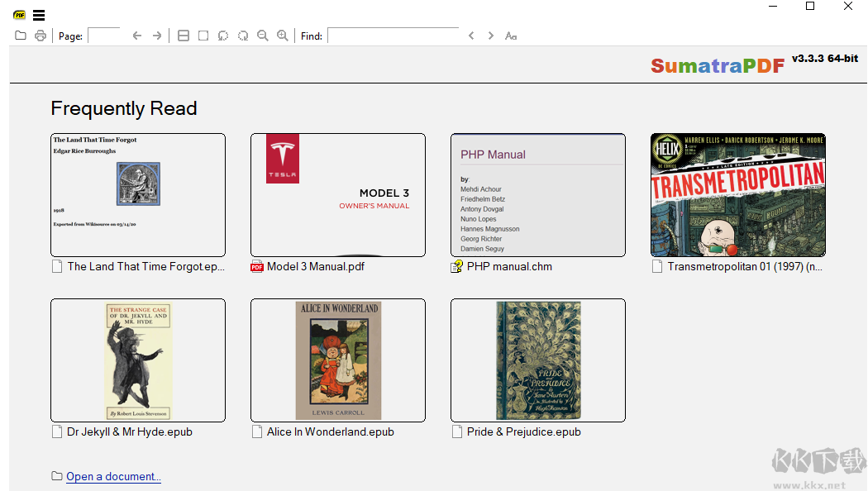Open the hamburger menu
This screenshot has height=491, width=868.
39,15
